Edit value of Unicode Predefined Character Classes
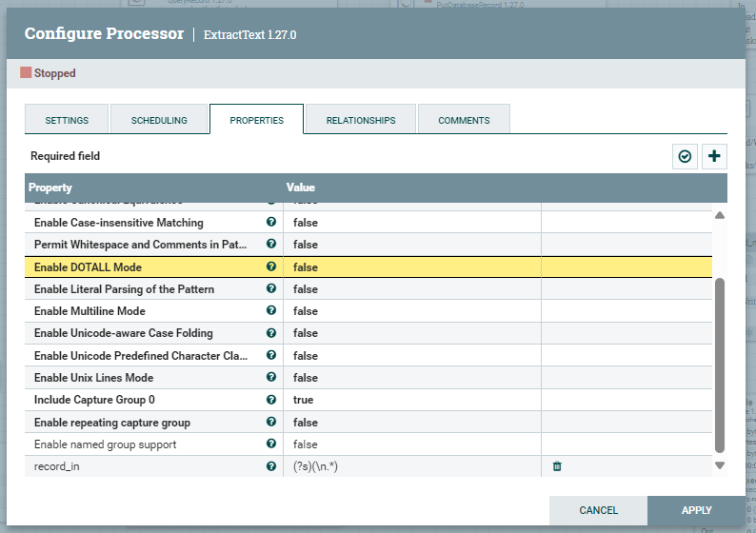The width and height of the screenshot is (756, 533). point(411,356)
